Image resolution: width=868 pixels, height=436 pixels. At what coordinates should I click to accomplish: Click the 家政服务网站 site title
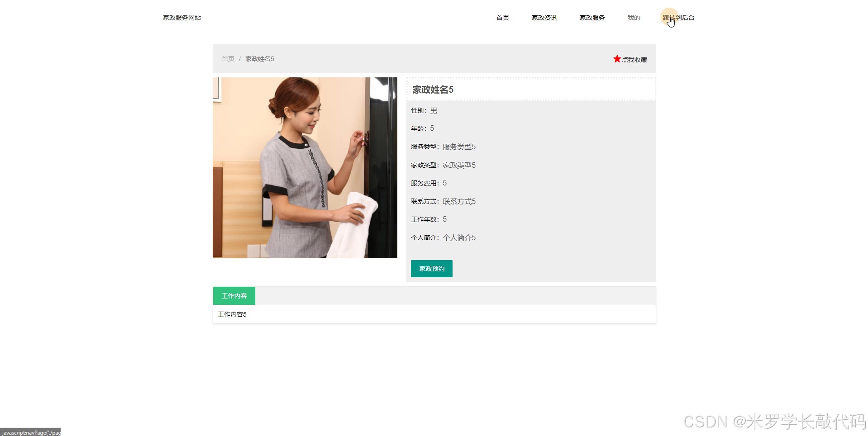pos(181,18)
